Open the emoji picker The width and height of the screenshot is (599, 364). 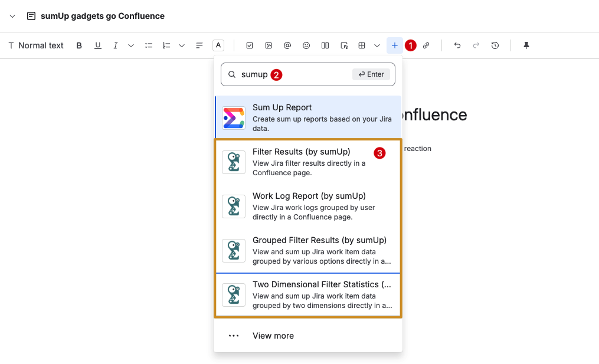(306, 45)
